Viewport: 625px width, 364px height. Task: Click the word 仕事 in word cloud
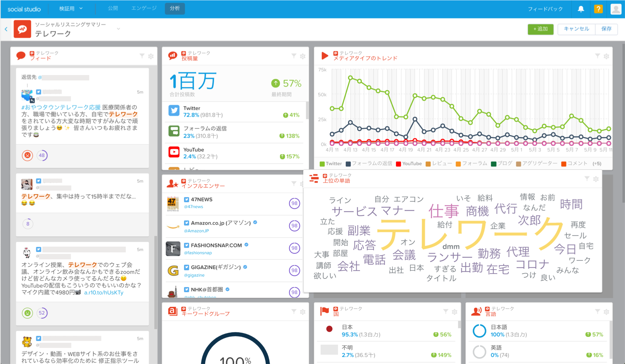(444, 211)
